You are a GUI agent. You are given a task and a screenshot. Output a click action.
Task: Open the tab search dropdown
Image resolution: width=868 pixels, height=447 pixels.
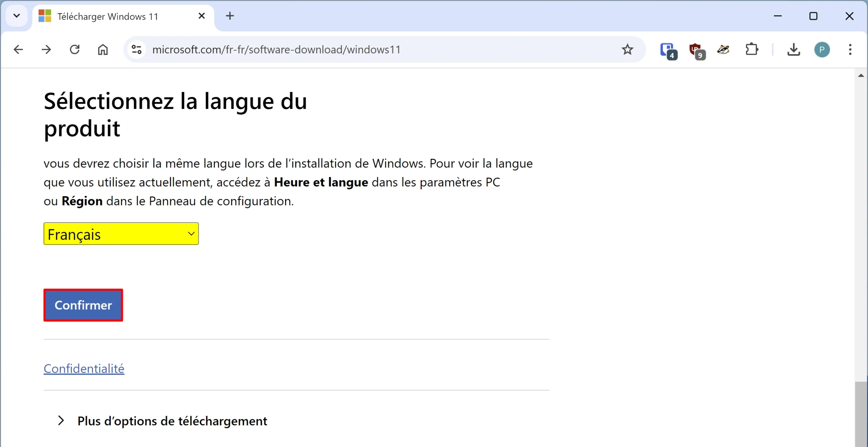pyautogui.click(x=17, y=16)
